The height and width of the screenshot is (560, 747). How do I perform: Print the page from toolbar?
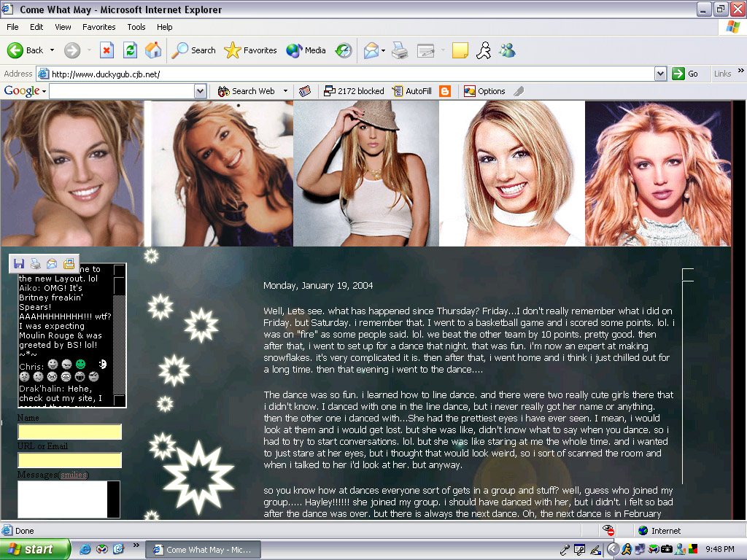[x=400, y=50]
